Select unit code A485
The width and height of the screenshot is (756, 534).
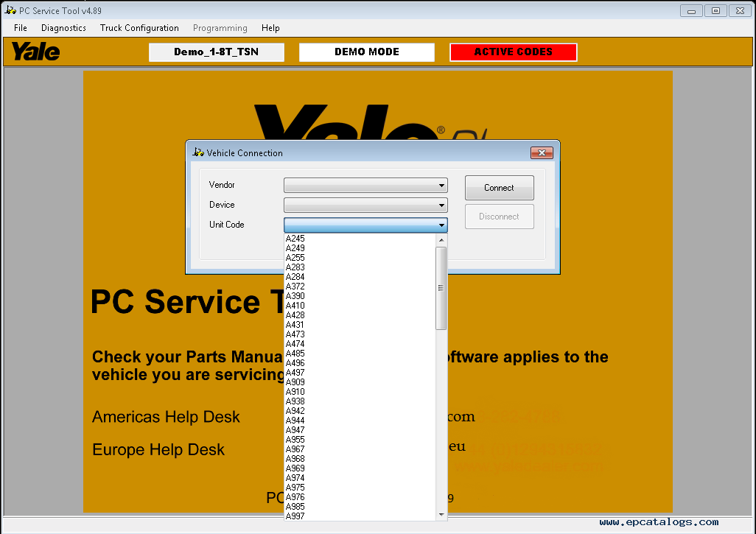360,354
